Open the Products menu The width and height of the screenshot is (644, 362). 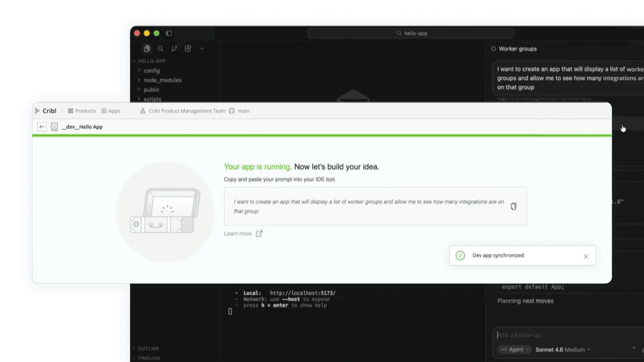tap(82, 111)
